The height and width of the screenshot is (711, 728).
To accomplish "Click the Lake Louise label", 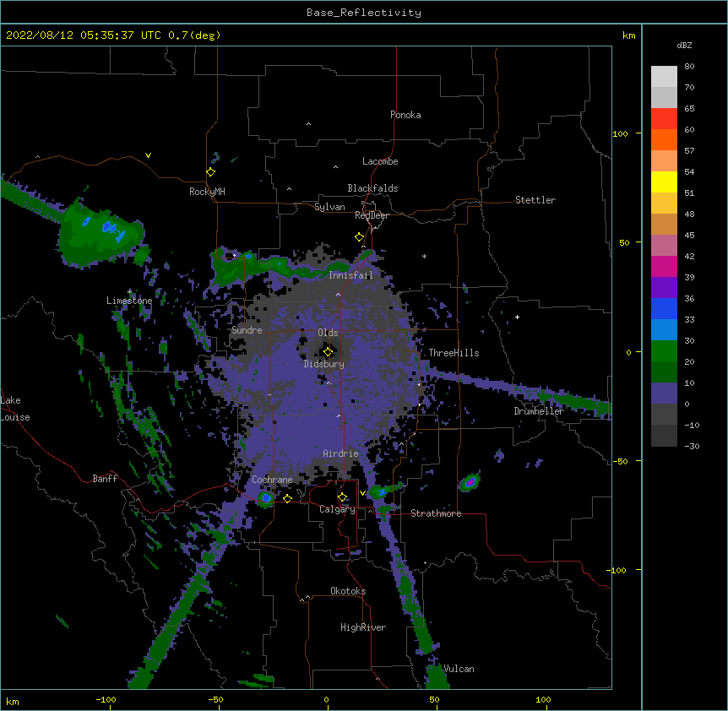I will coord(15,409).
